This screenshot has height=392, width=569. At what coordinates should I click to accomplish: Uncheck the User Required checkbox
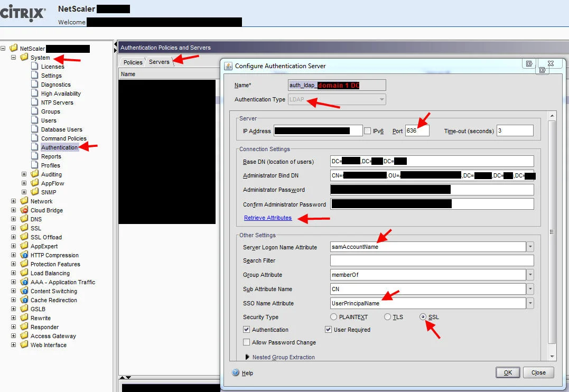coord(328,329)
